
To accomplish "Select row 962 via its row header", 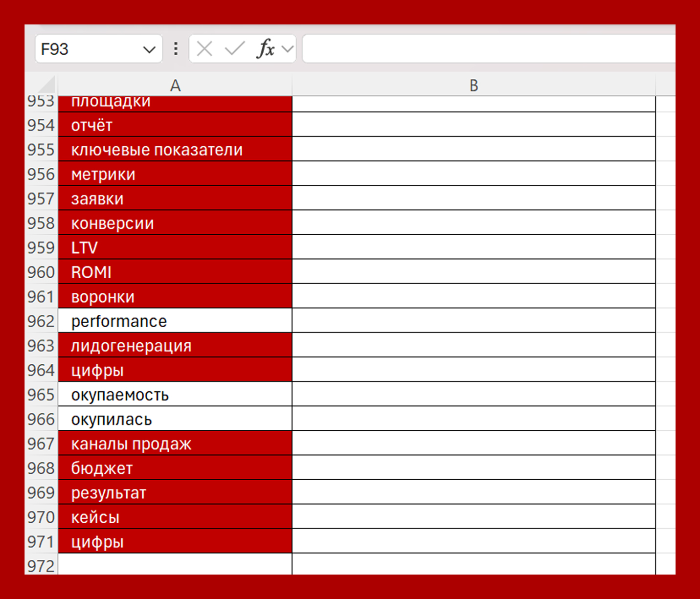I will coord(41,321).
